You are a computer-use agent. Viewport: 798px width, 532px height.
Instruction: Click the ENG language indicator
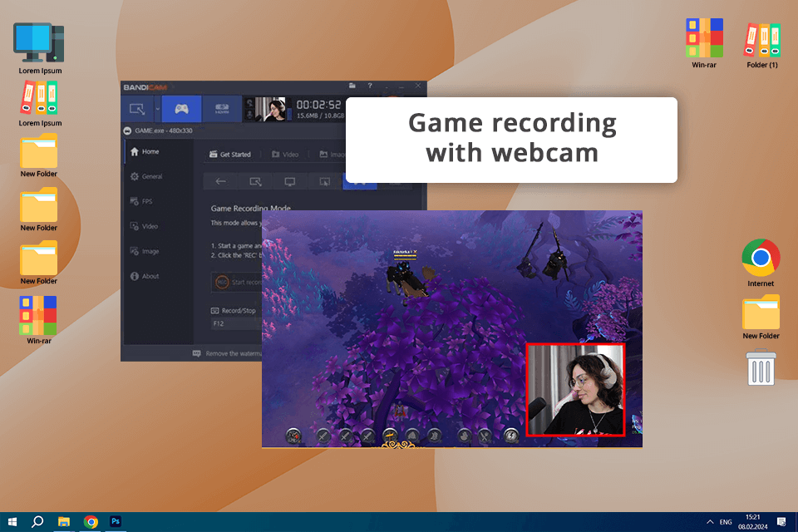point(726,522)
